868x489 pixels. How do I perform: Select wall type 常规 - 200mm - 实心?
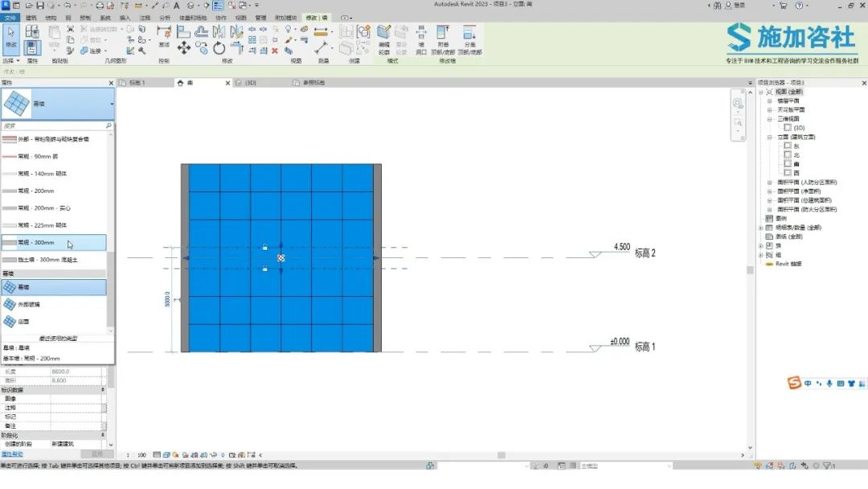tap(54, 208)
